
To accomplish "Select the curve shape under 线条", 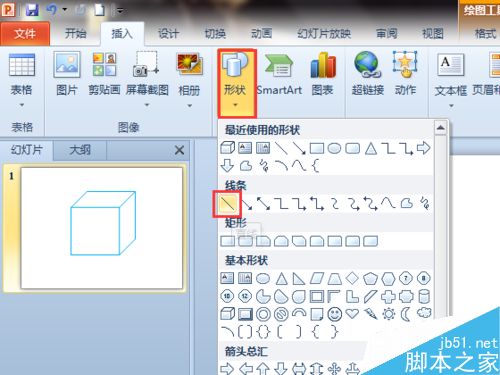I will tap(388, 203).
